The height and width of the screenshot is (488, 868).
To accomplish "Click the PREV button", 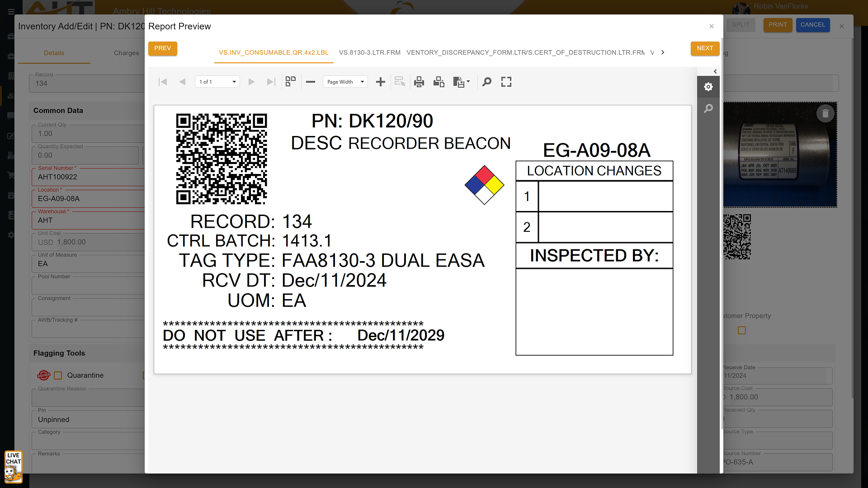I will point(162,48).
